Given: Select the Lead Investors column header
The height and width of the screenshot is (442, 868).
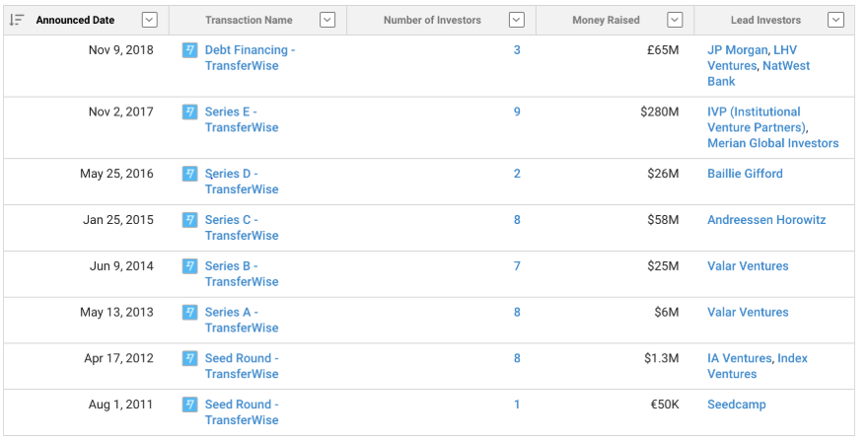Looking at the screenshot, I should 765,20.
